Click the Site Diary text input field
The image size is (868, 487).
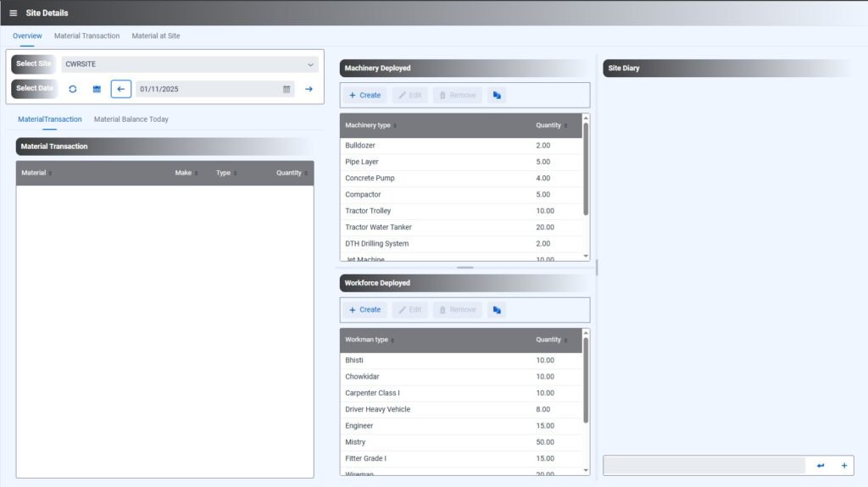[704, 466]
